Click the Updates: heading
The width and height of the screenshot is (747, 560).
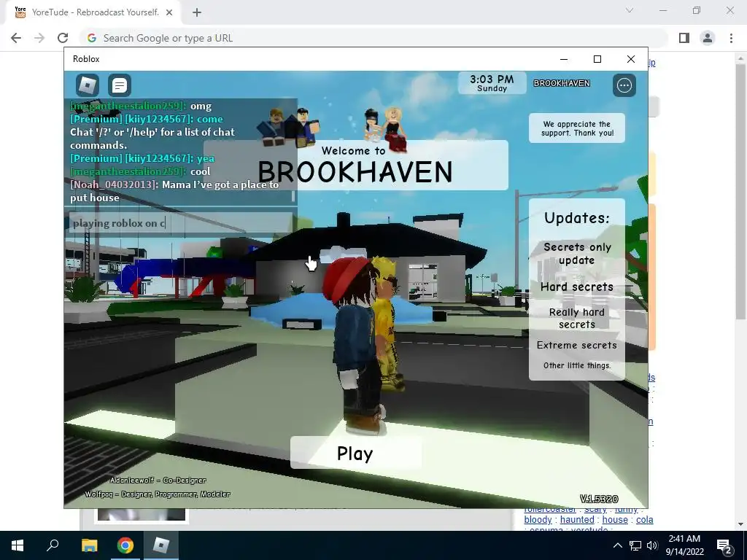[x=577, y=218]
